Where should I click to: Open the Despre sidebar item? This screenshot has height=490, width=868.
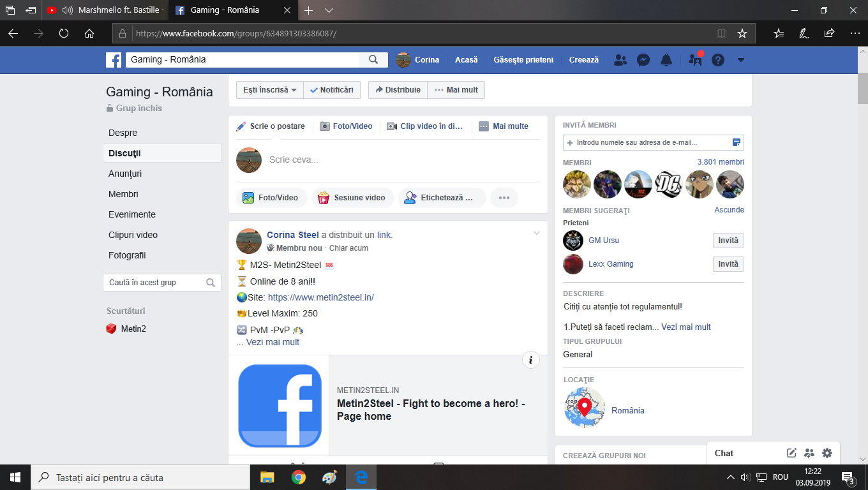[x=162, y=133]
